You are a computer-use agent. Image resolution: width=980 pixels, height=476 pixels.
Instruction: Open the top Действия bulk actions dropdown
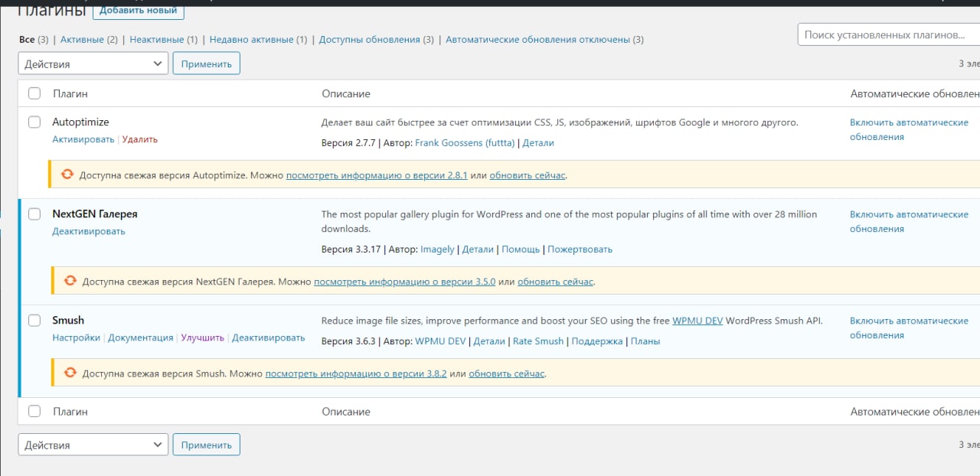point(93,64)
